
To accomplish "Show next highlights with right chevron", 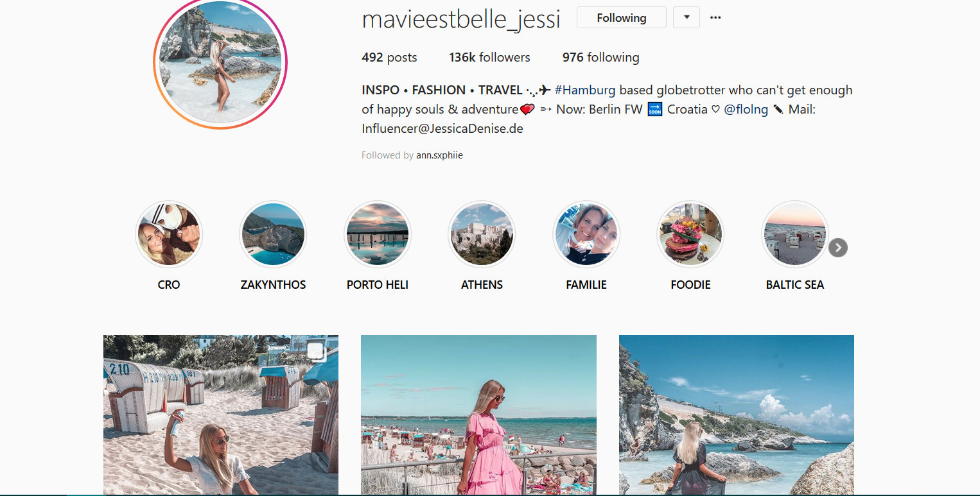I will click(x=838, y=248).
